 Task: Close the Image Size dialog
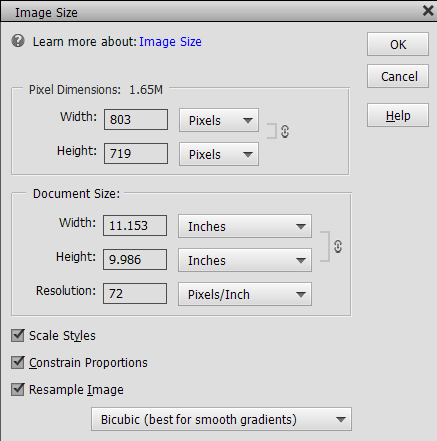428,11
